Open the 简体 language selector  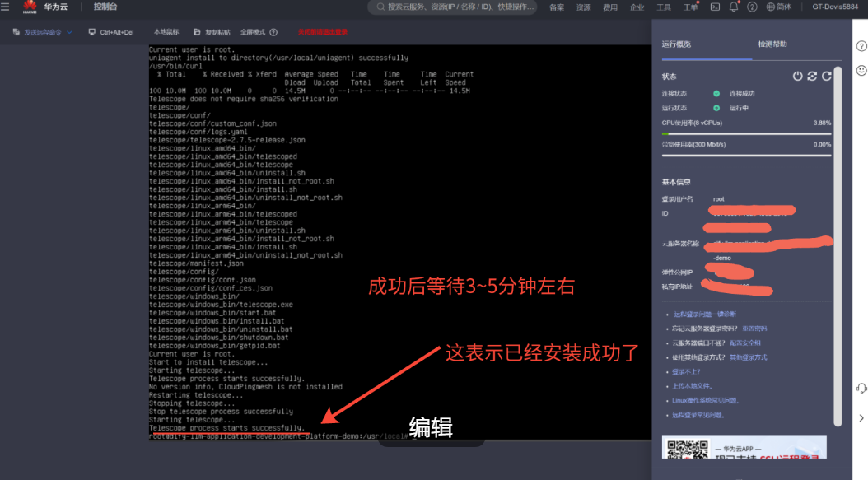coord(778,7)
